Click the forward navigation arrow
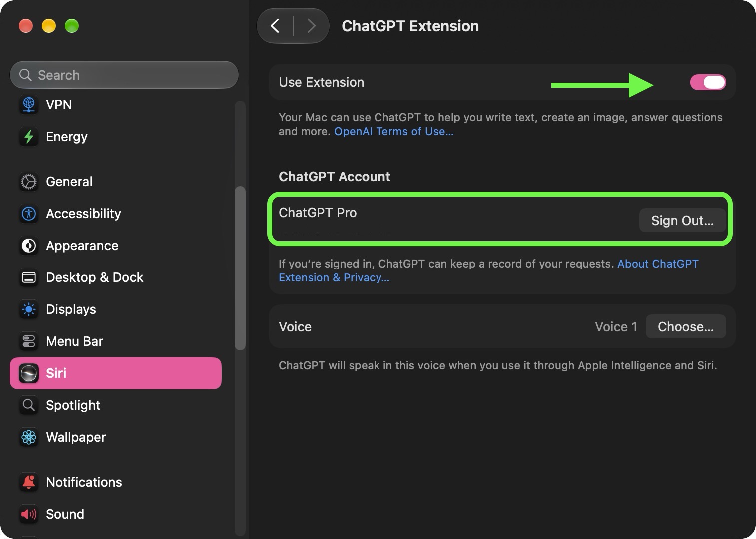 [x=311, y=26]
